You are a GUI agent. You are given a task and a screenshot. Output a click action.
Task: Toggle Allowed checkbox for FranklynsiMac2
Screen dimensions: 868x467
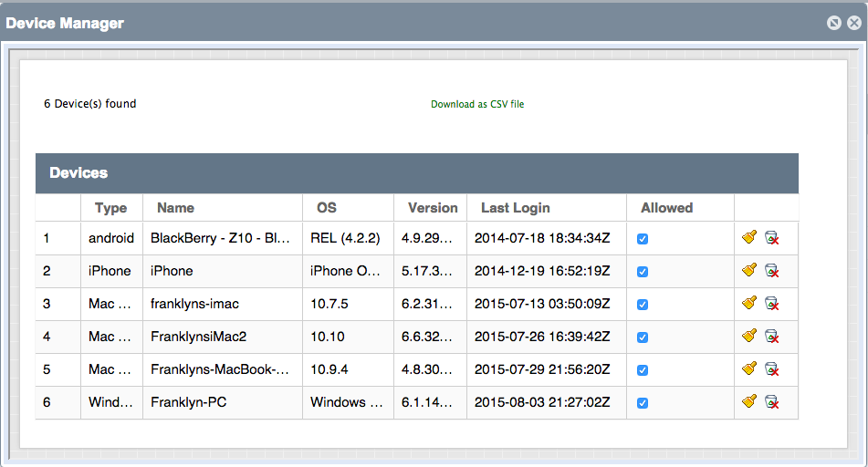point(643,337)
